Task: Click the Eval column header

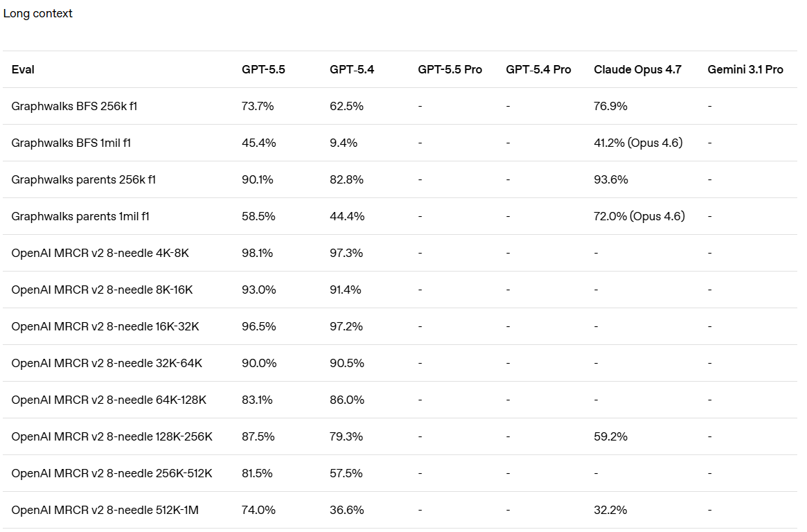Action: coord(23,69)
